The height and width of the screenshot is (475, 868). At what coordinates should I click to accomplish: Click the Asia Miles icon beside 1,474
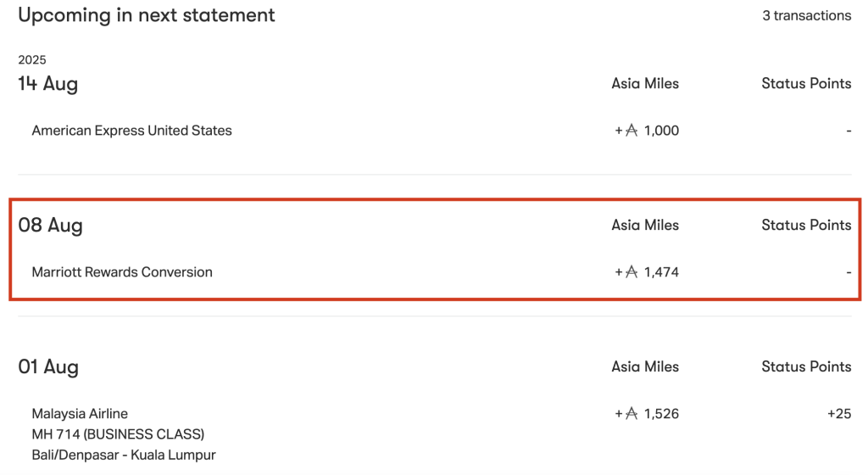tap(632, 272)
